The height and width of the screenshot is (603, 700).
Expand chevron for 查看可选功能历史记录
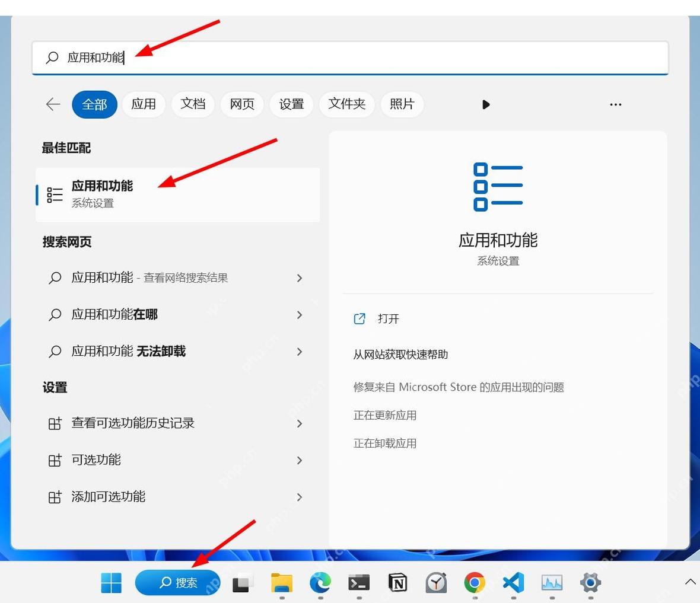pos(300,423)
